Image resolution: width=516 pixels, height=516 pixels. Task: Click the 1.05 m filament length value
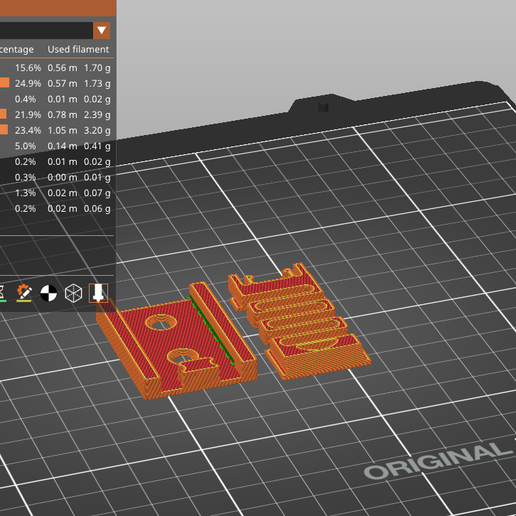62,131
